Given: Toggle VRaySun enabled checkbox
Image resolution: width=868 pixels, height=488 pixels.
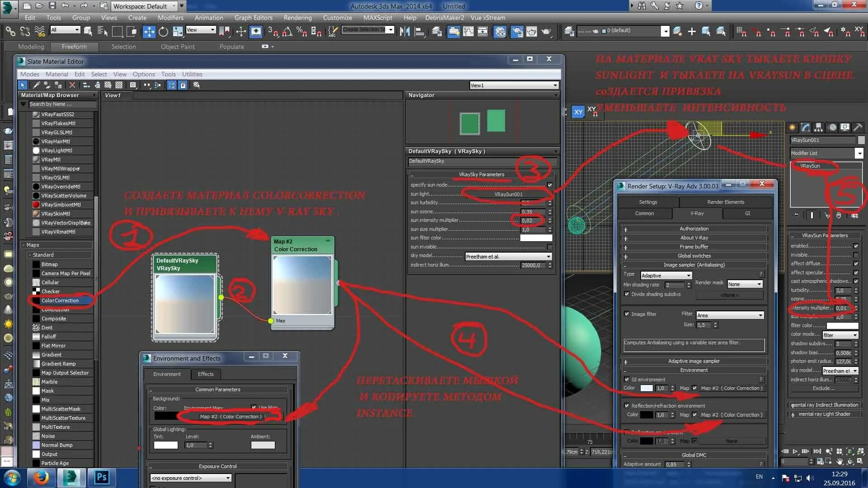Looking at the screenshot, I should point(856,246).
